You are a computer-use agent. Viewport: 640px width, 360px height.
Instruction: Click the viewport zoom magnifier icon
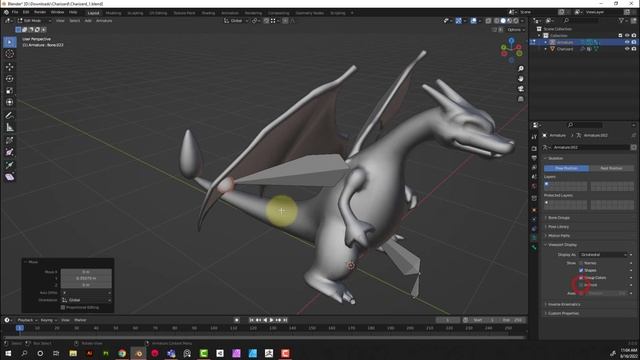520,69
